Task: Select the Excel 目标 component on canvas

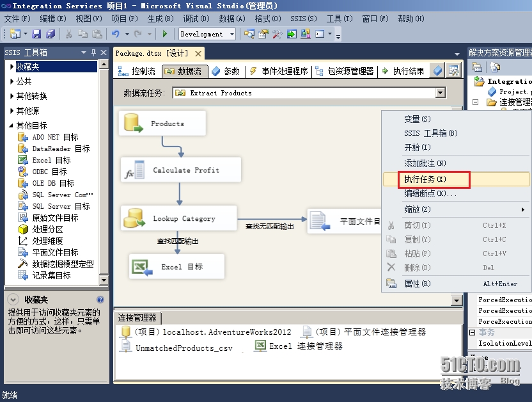Action: point(176,266)
